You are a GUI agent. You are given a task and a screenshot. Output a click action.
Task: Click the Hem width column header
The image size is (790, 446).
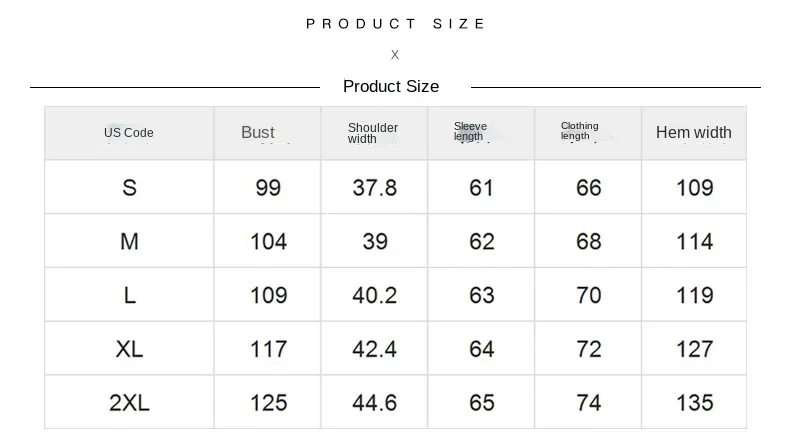click(x=694, y=132)
